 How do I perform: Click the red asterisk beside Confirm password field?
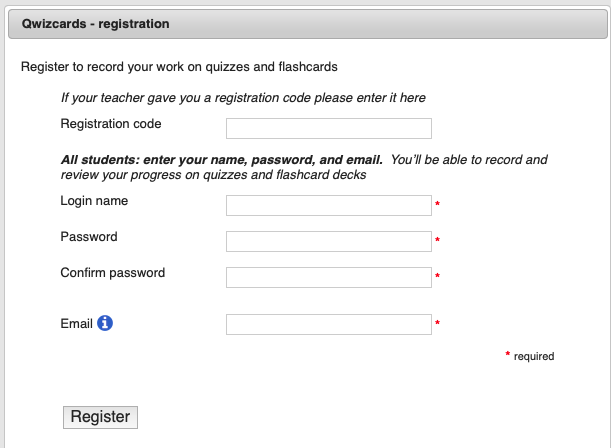(x=437, y=275)
